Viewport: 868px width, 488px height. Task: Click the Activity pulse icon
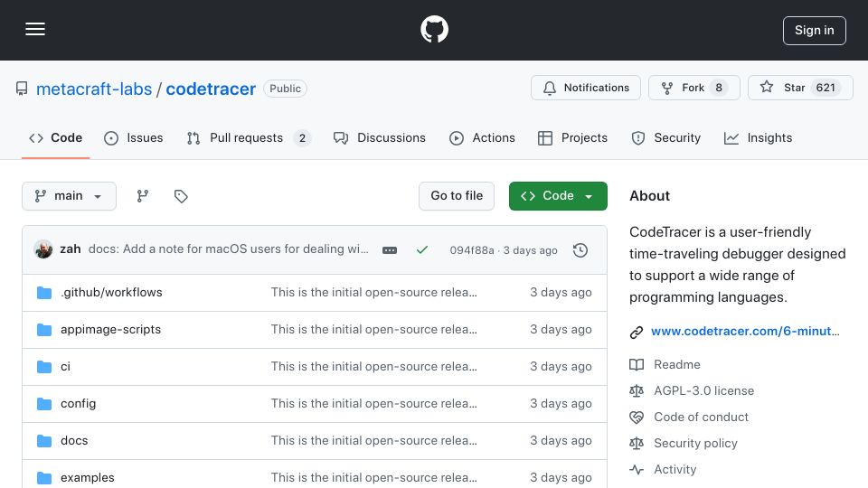click(637, 470)
